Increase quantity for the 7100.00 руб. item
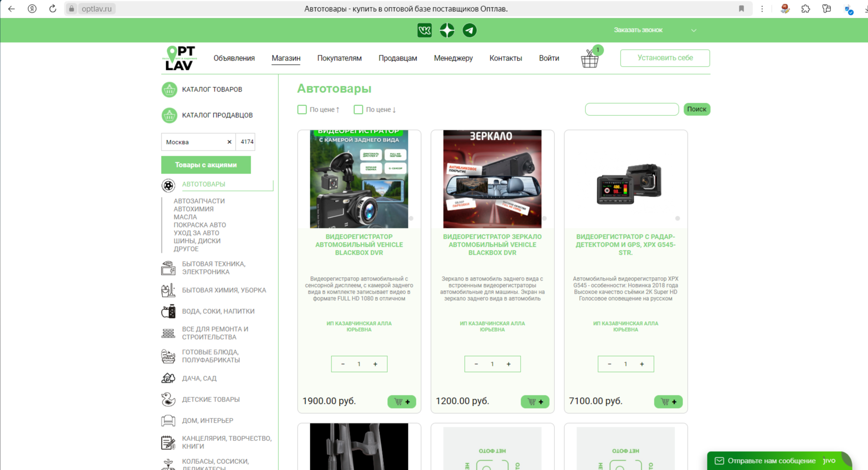This screenshot has width=868, height=470. [642, 364]
